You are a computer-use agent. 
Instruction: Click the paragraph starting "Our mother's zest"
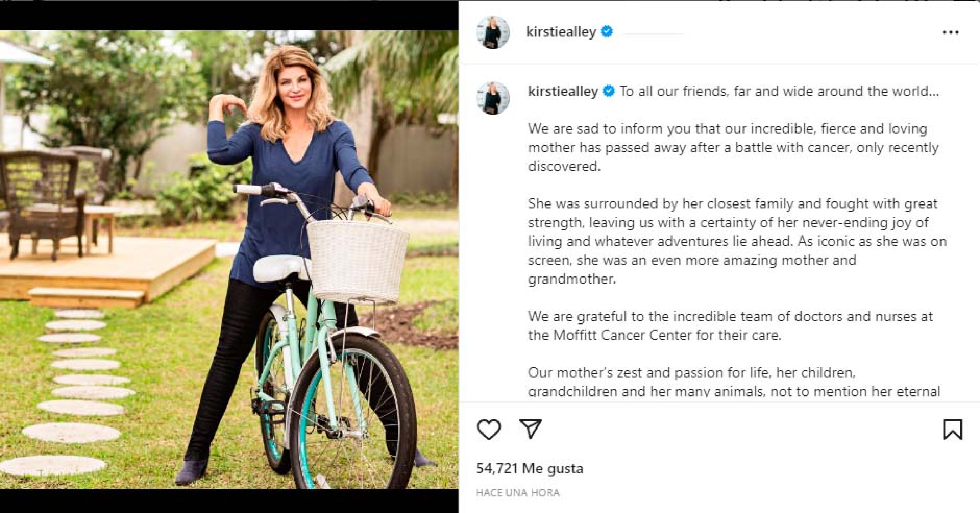tap(734, 382)
